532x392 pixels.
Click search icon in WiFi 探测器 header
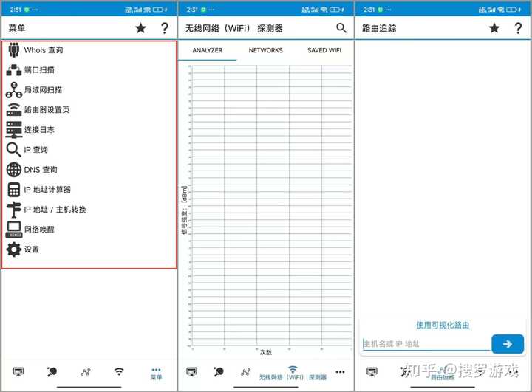(x=341, y=28)
